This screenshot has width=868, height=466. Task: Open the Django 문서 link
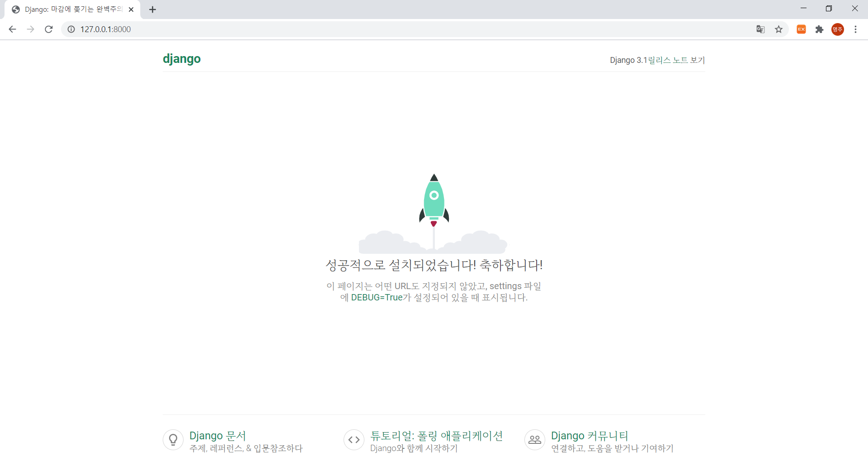pyautogui.click(x=217, y=435)
